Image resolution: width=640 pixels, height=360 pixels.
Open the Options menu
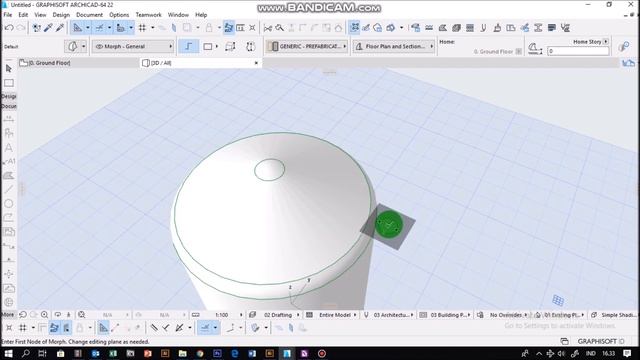[119, 15]
